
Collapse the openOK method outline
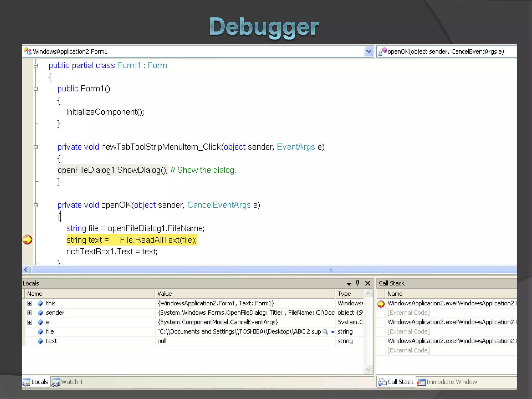36,205
